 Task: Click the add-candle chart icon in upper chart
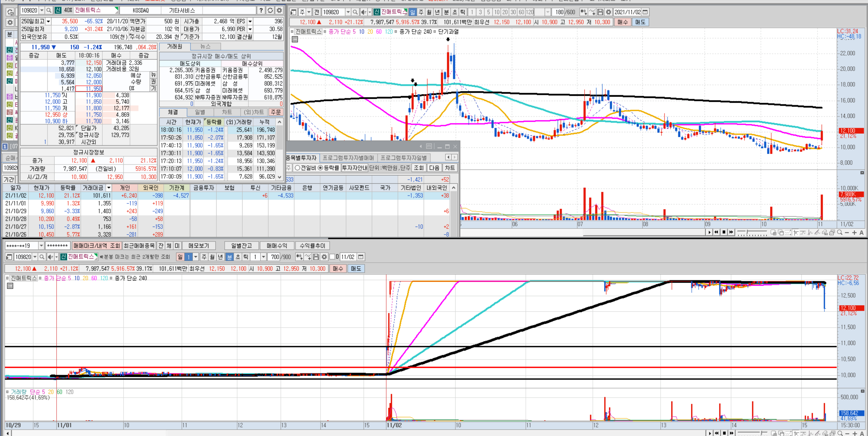point(584,12)
